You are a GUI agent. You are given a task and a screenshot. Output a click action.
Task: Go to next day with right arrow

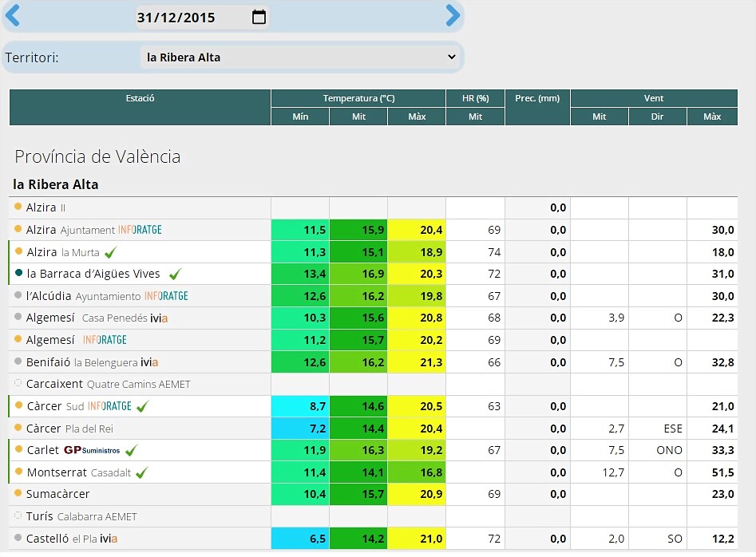(453, 15)
